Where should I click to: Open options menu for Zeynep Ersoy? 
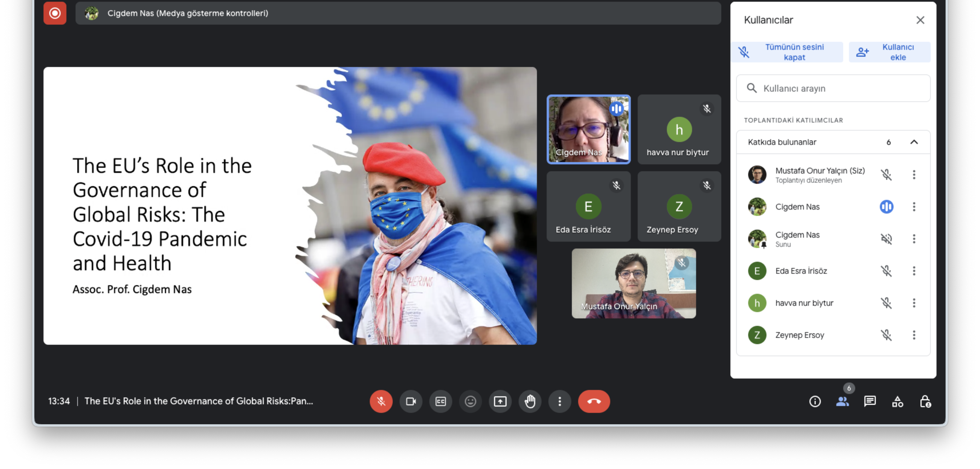tap(914, 335)
